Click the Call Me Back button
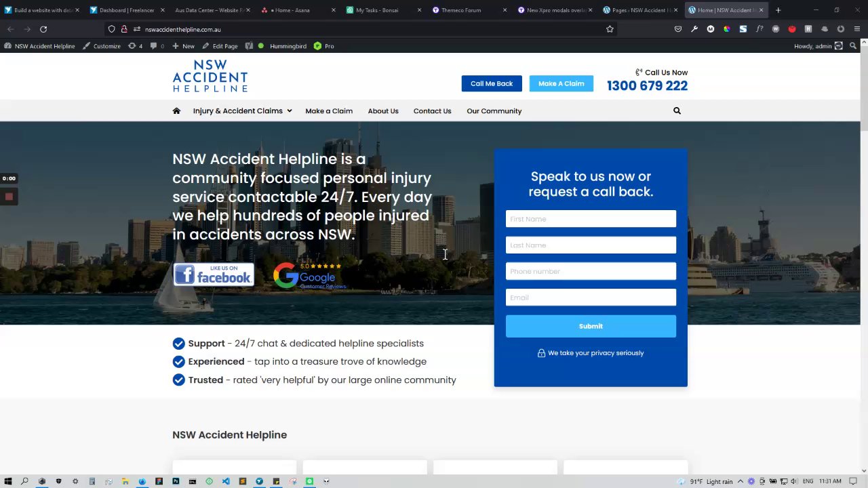Viewport: 868px width, 488px height. point(492,83)
